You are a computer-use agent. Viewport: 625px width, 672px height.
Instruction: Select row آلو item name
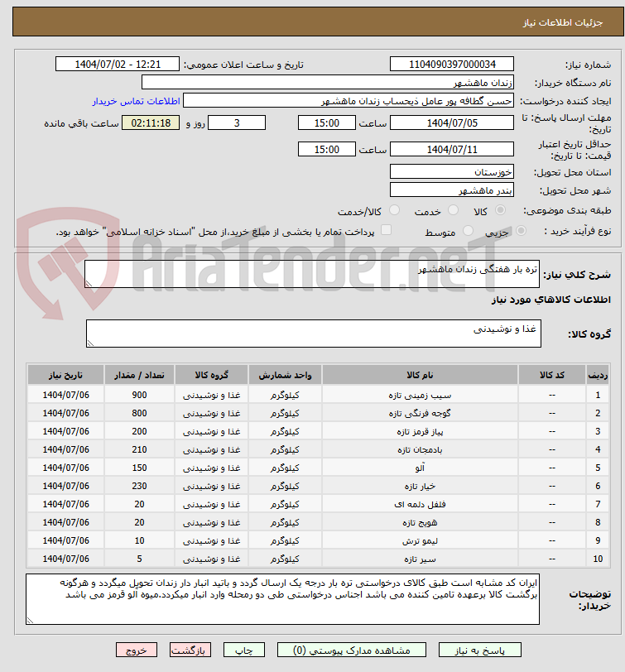tap(420, 468)
